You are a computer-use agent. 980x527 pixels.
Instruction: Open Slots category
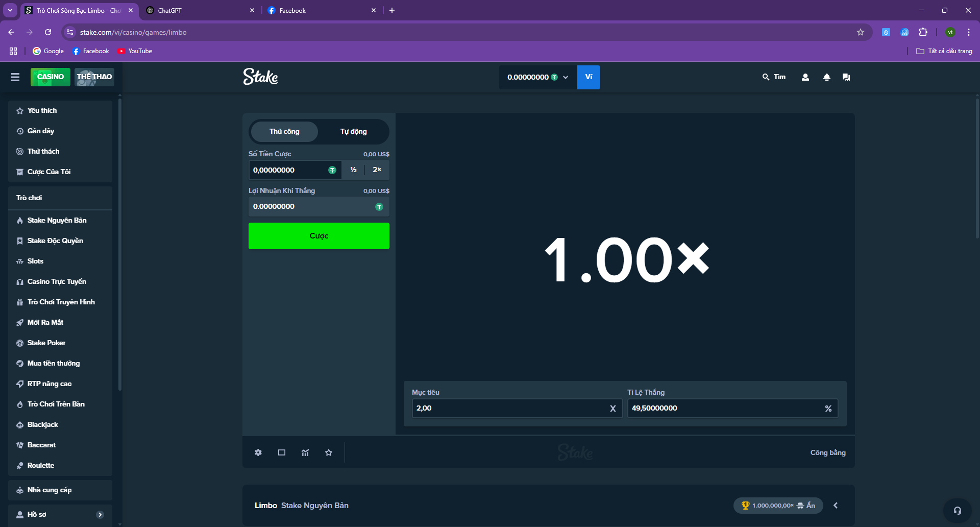coord(60,261)
